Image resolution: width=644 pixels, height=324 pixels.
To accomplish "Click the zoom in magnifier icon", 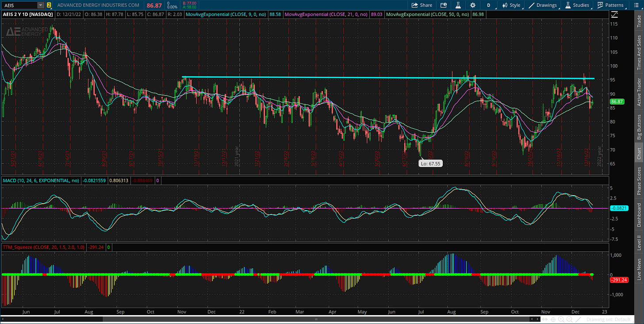I will [561, 319].
